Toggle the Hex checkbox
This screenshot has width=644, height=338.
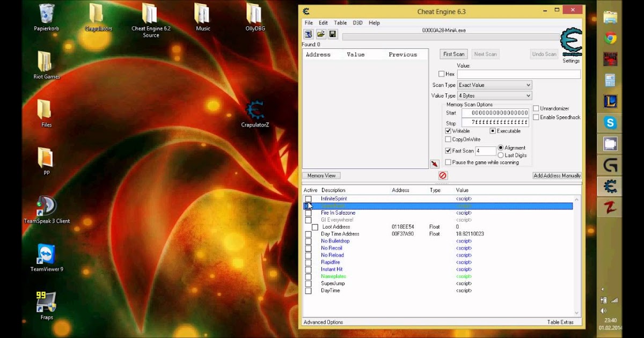pos(442,74)
